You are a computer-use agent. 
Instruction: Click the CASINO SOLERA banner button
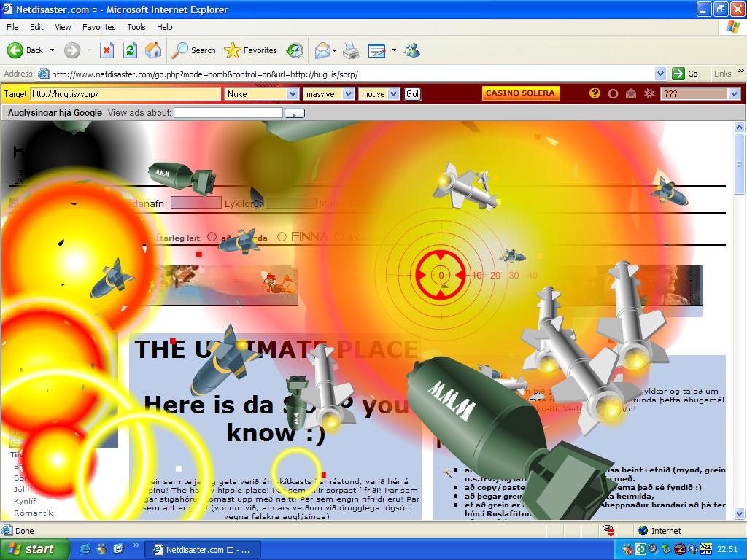click(521, 93)
